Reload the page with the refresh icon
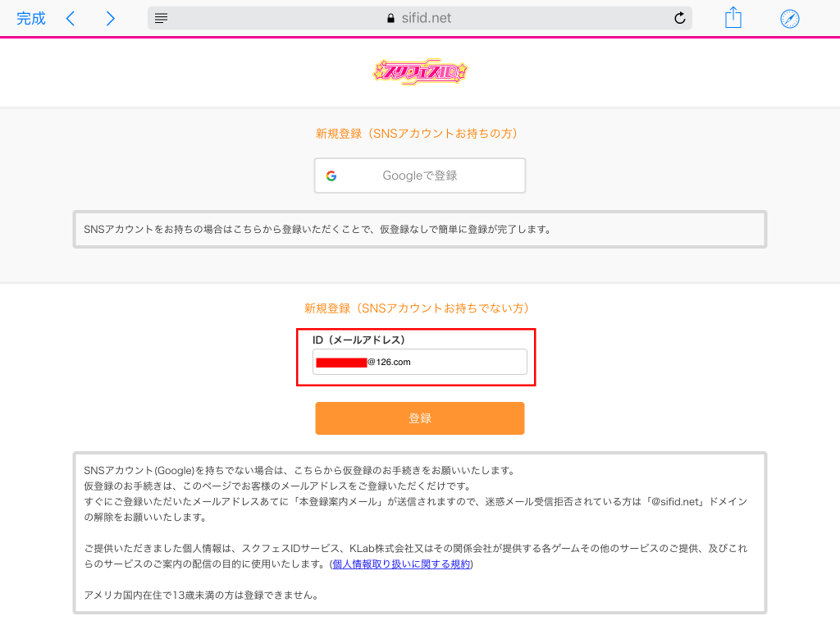Screen dimensions: 840x630 [x=679, y=18]
